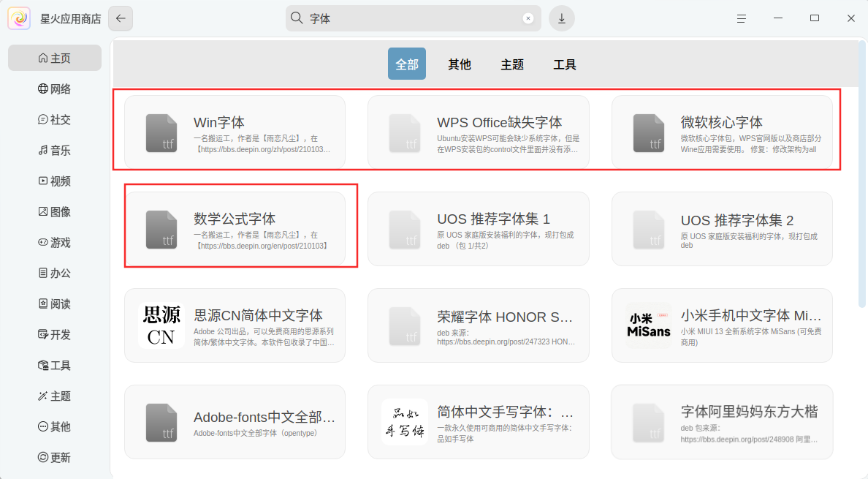Click the 字体阿里妈妈东方大楷 title

749,412
